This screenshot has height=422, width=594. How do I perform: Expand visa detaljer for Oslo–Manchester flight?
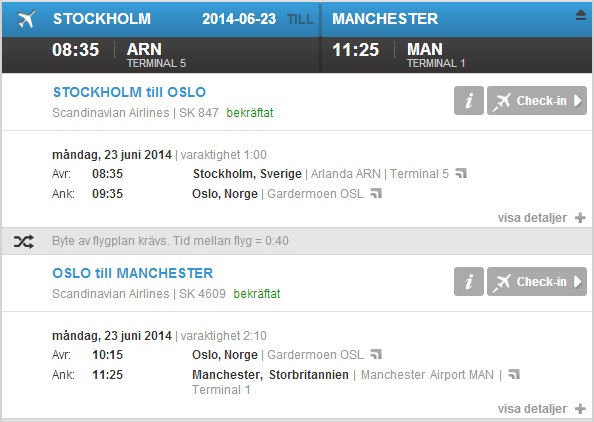coord(542,409)
